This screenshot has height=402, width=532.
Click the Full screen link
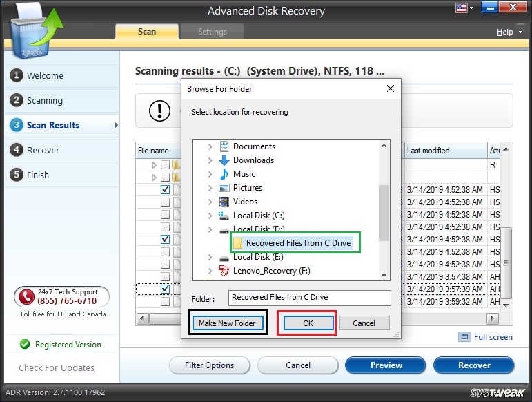pos(493,337)
